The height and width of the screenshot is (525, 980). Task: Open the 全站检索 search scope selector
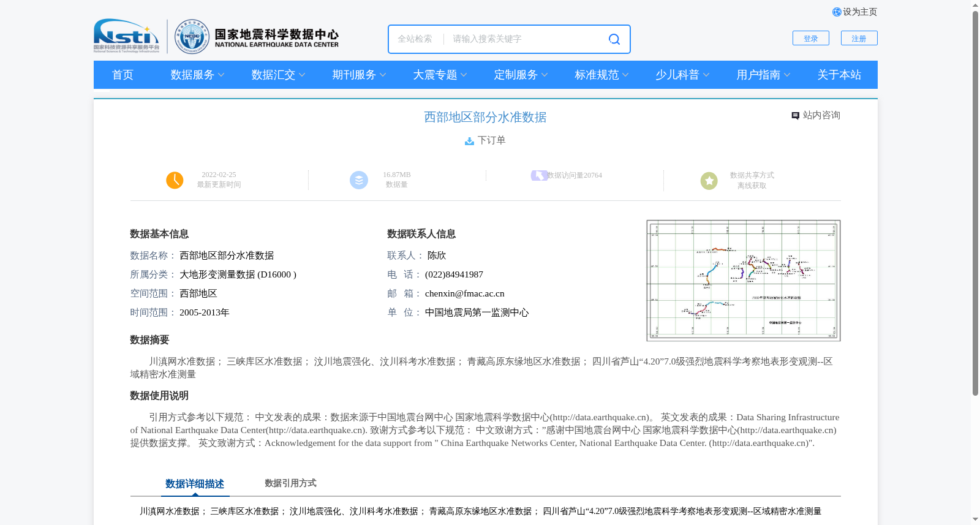point(415,39)
